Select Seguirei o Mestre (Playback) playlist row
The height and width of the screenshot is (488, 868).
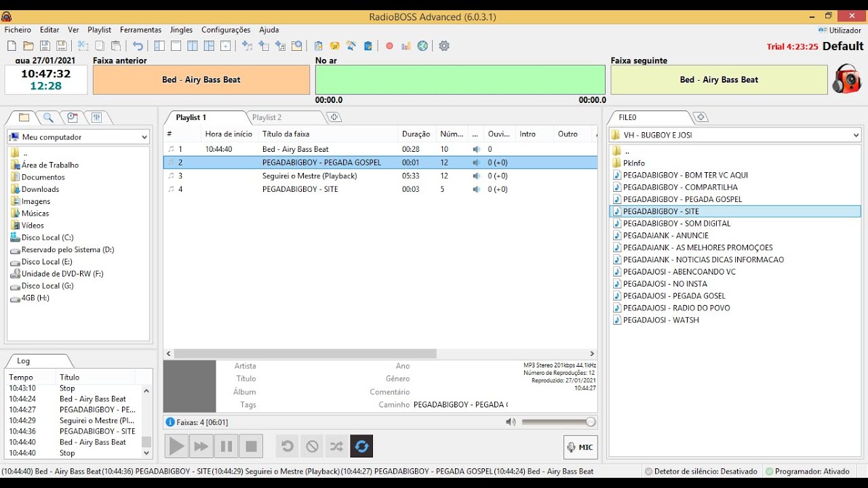click(x=380, y=176)
